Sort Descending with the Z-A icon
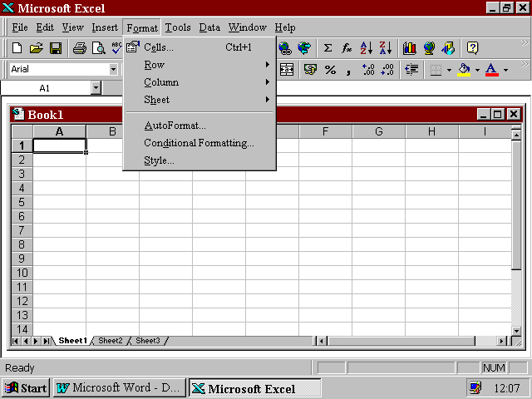Viewport: 532px width, 399px height. [x=386, y=48]
